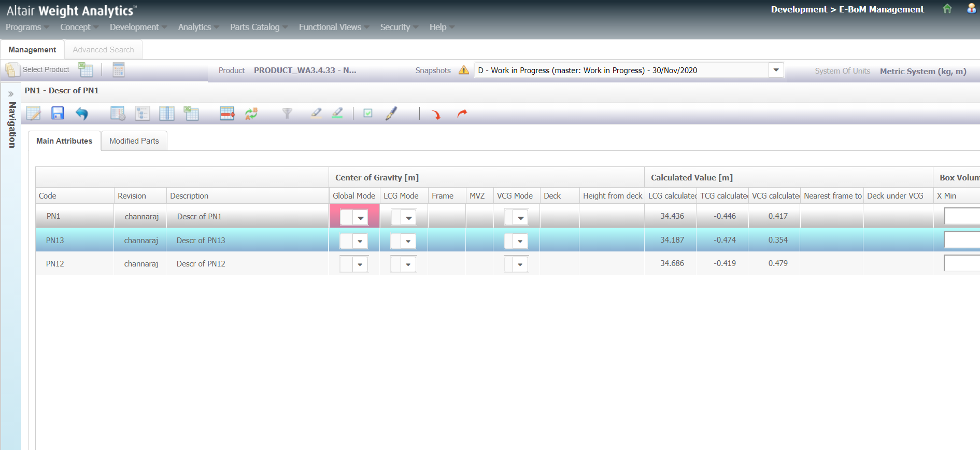
Task: Click the fountain pen icon in toolbar
Action: pos(391,113)
